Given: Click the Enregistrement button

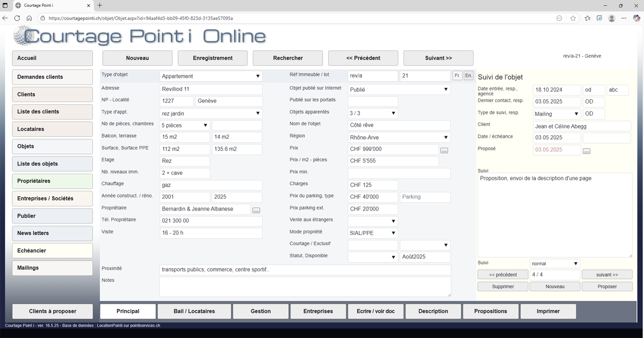Looking at the screenshot, I should 212,58.
